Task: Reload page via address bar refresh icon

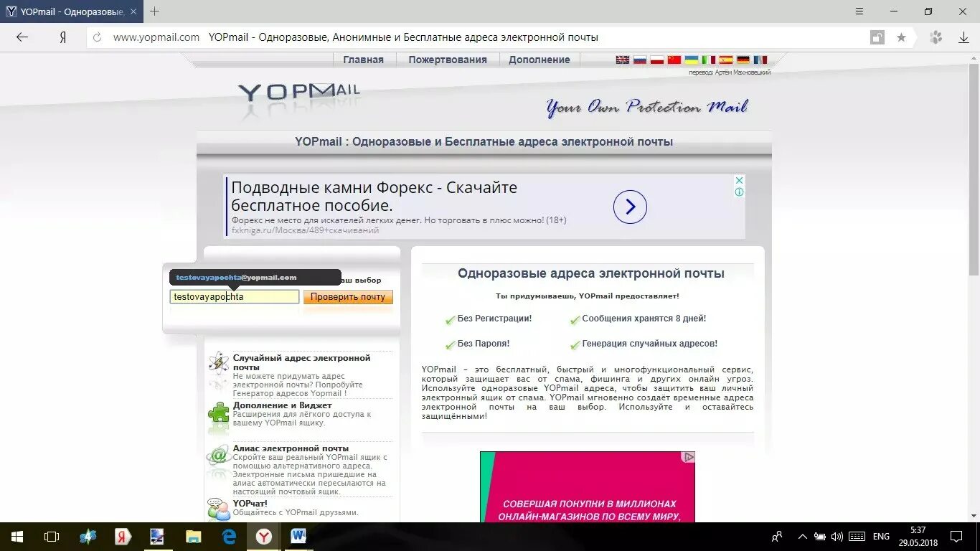Action: [x=98, y=37]
